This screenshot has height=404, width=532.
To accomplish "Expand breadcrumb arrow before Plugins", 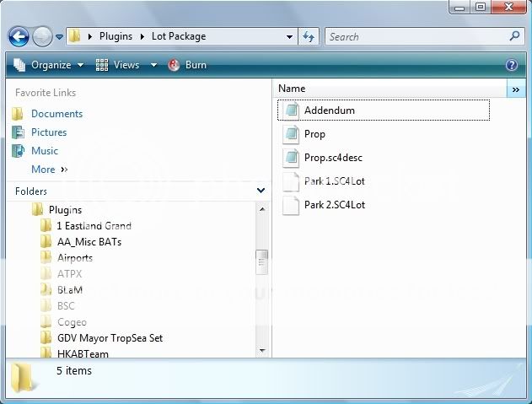I will (x=90, y=36).
